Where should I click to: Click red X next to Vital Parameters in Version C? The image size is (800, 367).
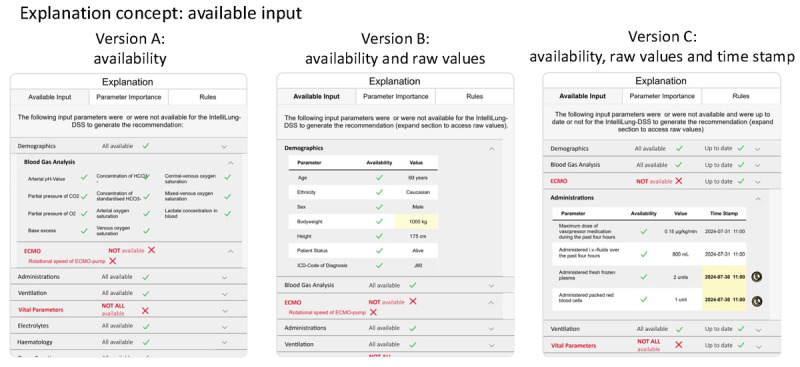tap(679, 345)
